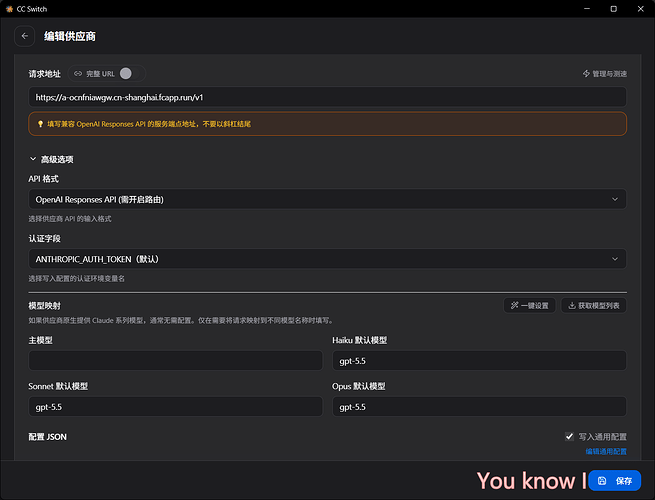Click the CC Switch app icon in title bar
This screenshot has height=500, width=655.
click(x=9, y=9)
